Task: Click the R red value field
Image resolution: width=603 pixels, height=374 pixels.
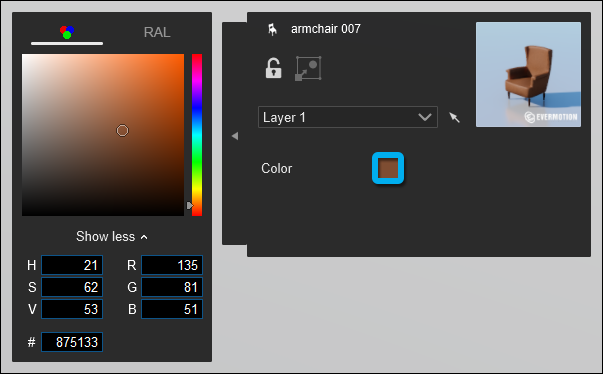Action: click(x=172, y=265)
